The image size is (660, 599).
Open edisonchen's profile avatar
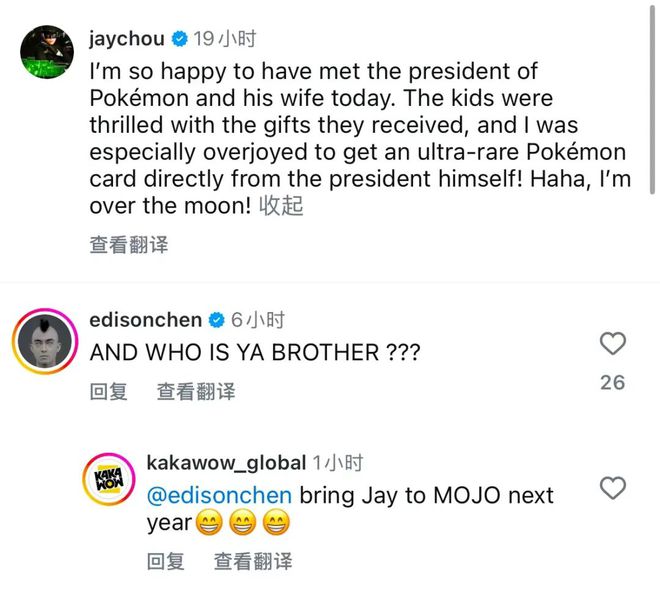[43, 346]
